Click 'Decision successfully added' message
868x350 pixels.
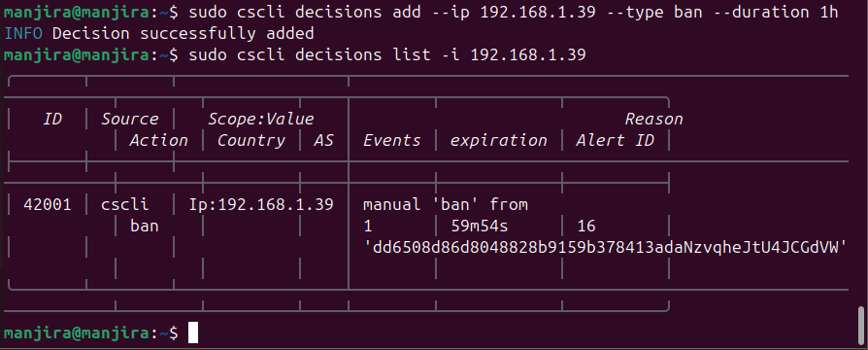tap(184, 34)
